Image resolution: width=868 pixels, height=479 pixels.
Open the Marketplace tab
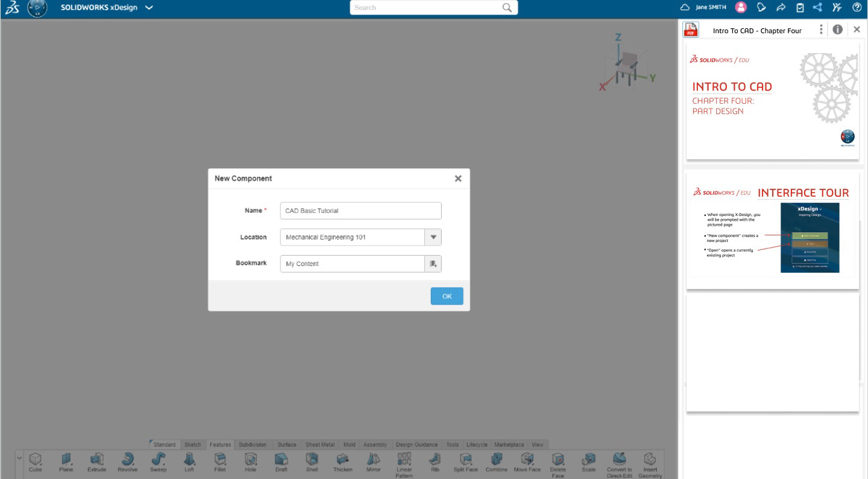coord(509,445)
